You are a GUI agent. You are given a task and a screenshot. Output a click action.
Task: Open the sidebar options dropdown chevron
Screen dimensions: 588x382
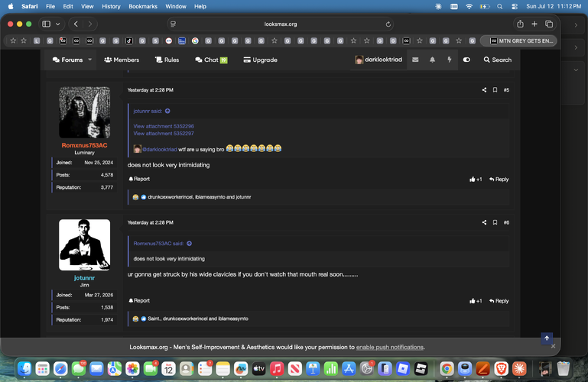coord(58,24)
